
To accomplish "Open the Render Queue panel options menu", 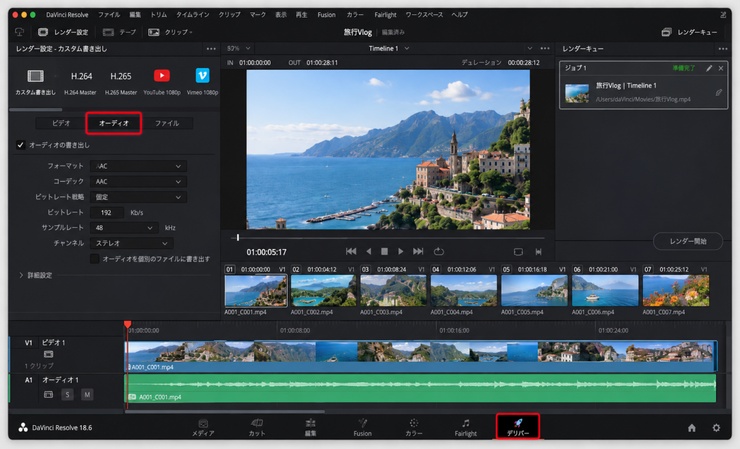I will [x=723, y=49].
